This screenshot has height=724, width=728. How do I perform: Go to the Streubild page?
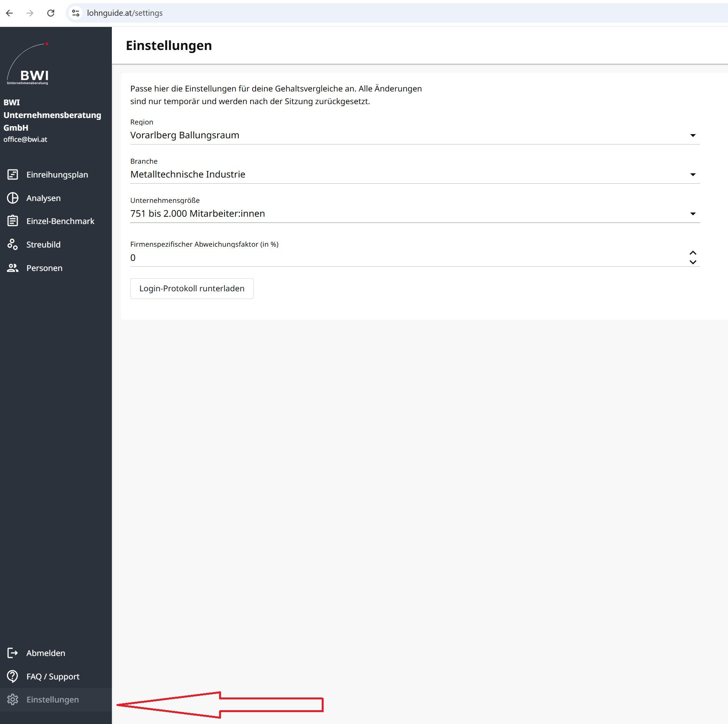[x=43, y=244]
